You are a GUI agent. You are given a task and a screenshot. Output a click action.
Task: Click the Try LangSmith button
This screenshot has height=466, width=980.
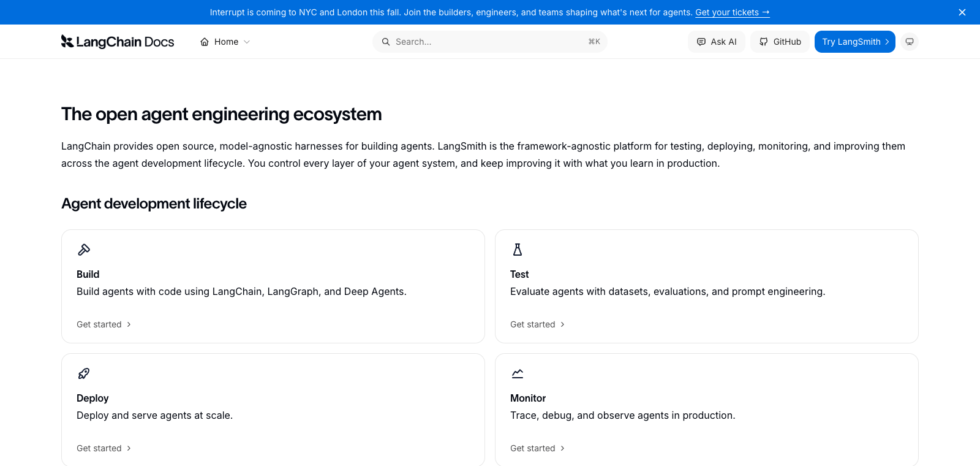click(x=855, y=42)
